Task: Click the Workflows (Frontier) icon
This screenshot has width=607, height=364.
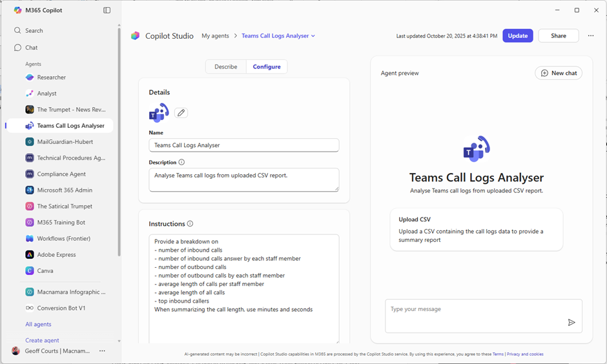Action: coord(30,239)
